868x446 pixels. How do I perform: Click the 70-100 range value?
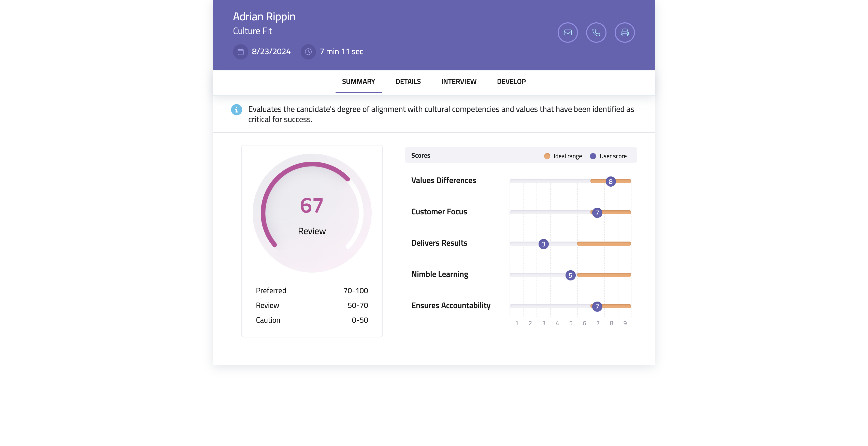click(355, 291)
